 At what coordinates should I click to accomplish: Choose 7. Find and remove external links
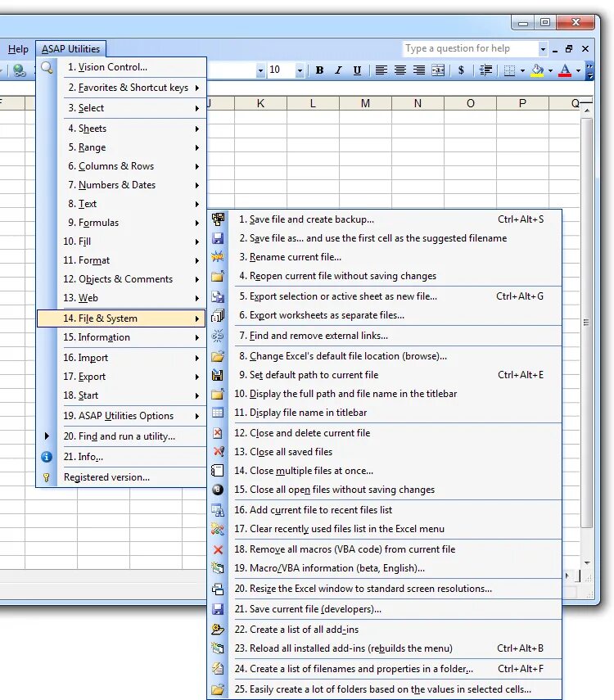[385, 336]
